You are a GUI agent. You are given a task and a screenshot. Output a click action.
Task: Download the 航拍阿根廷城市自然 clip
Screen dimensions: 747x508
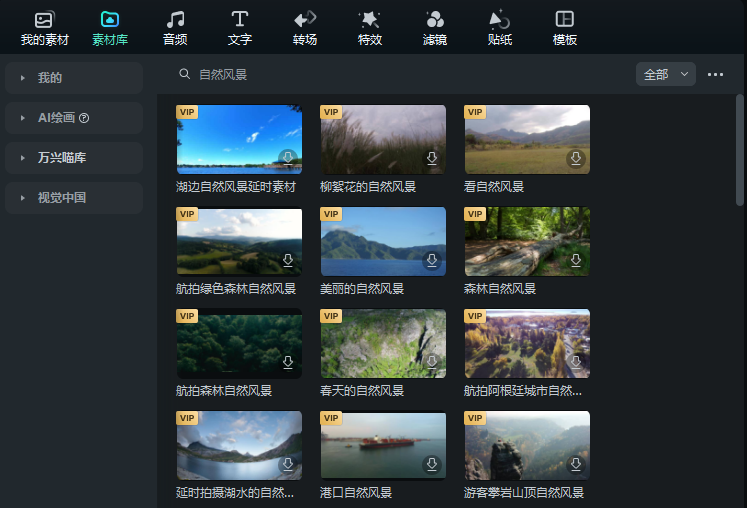575,362
